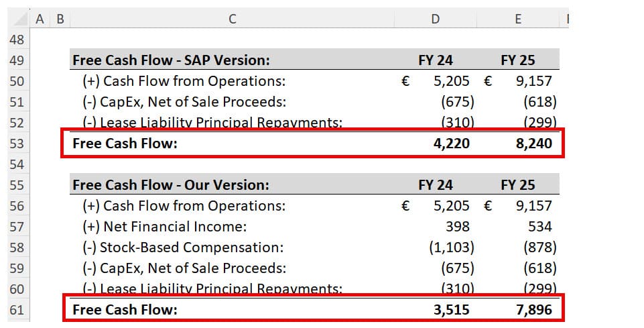The image size is (644, 328).
Task: Select row 49 header
Action: [19, 60]
